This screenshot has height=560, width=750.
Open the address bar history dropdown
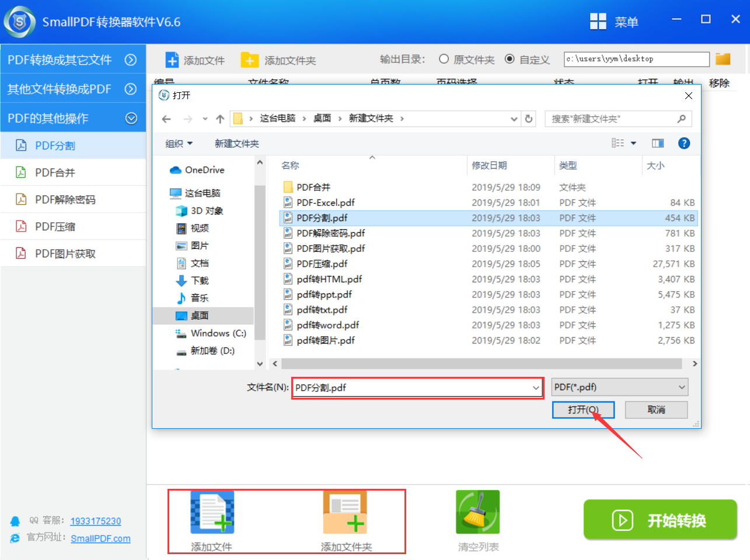(x=514, y=119)
